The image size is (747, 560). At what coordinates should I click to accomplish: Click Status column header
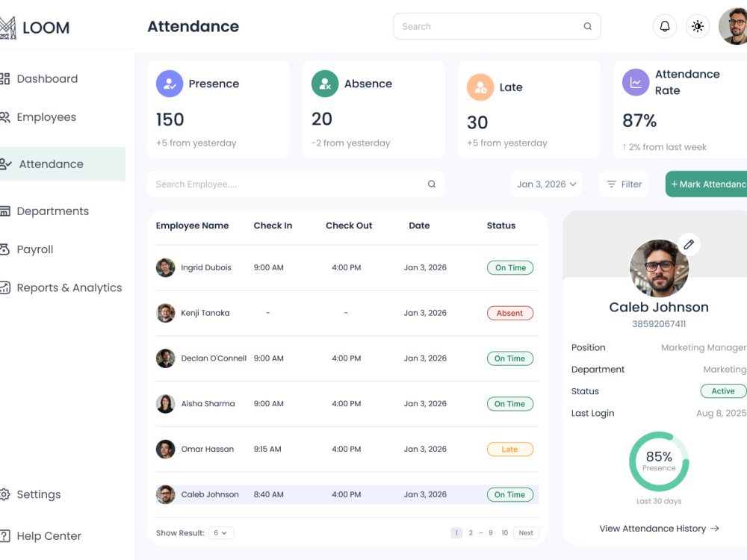coord(501,225)
